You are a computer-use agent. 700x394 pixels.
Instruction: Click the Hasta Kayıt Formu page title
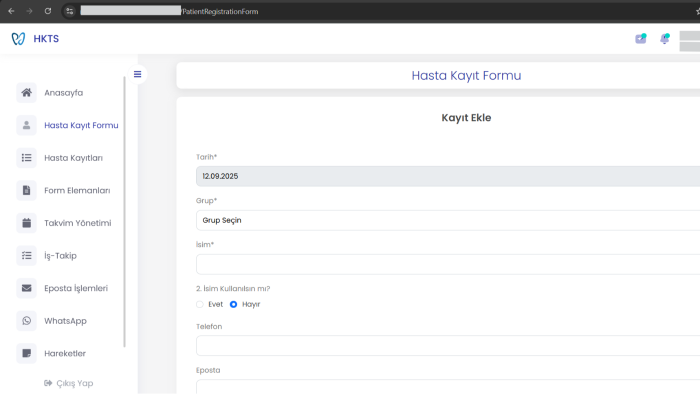pos(466,75)
